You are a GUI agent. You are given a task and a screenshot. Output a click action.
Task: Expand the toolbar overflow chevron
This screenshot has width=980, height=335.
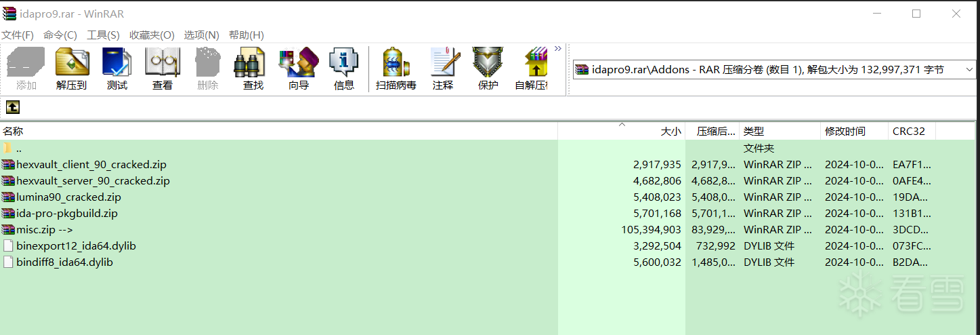(558, 49)
